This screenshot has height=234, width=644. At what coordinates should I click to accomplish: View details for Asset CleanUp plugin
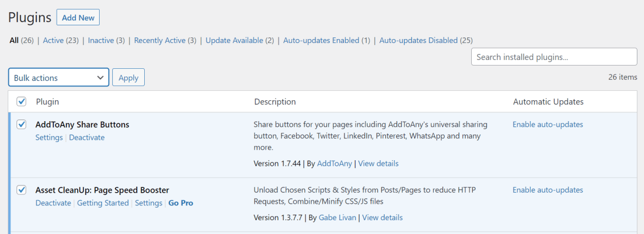pyautogui.click(x=382, y=217)
